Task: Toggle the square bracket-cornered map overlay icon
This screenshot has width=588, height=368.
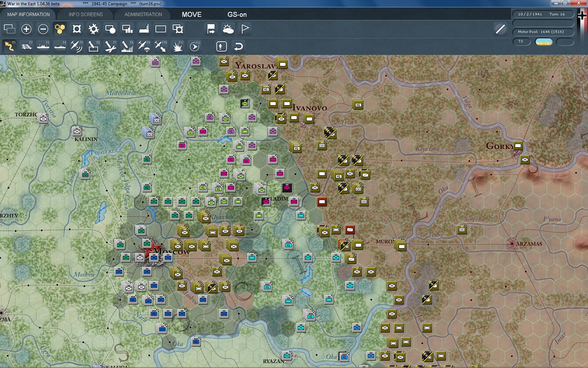Action: coord(77,29)
